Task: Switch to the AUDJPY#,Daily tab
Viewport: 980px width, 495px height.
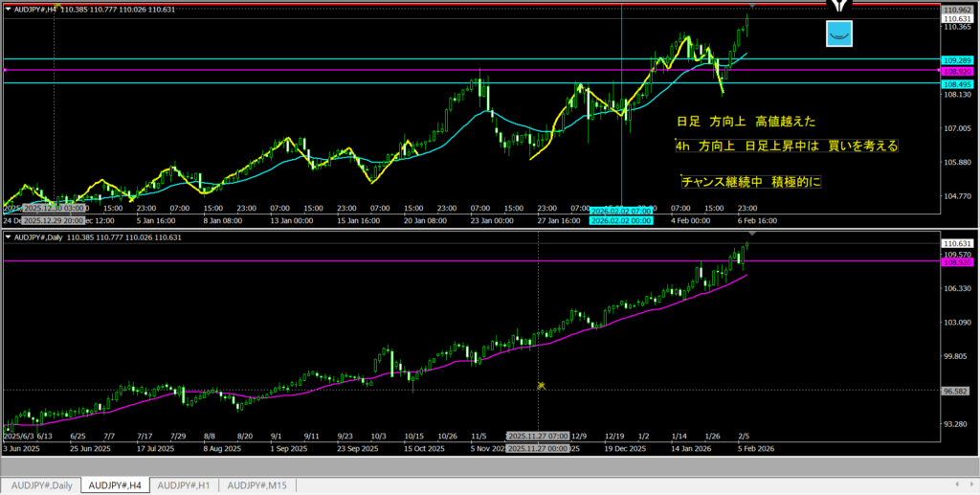Action: [x=40, y=485]
